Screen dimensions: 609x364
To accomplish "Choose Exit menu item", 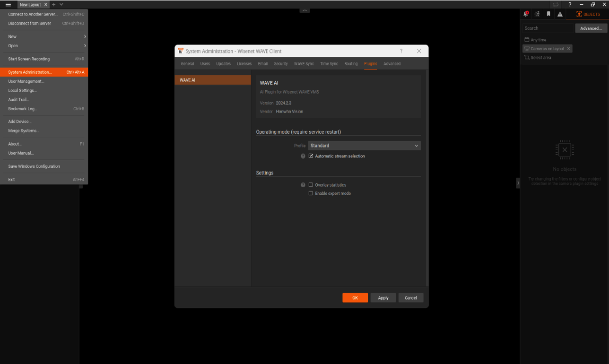I will pos(44,180).
